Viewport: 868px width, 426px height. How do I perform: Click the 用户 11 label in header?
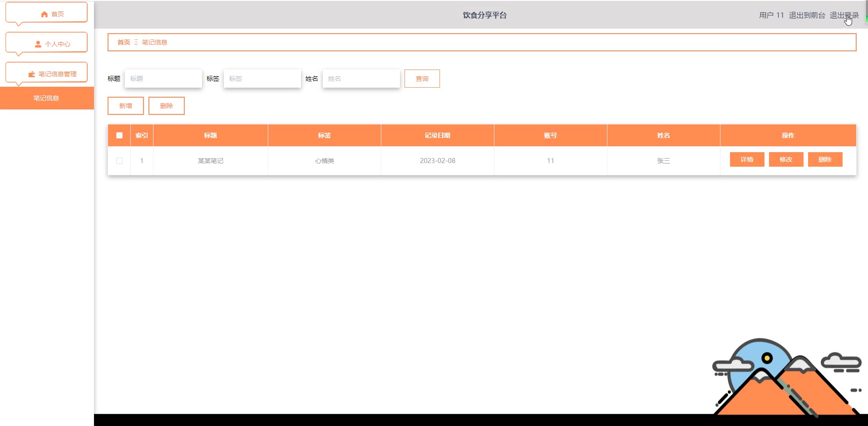(771, 15)
